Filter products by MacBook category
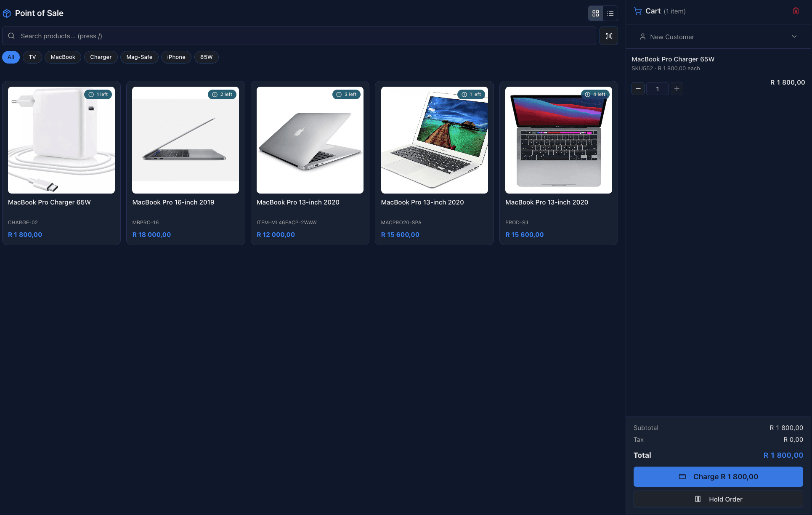The image size is (812, 515). tap(63, 57)
